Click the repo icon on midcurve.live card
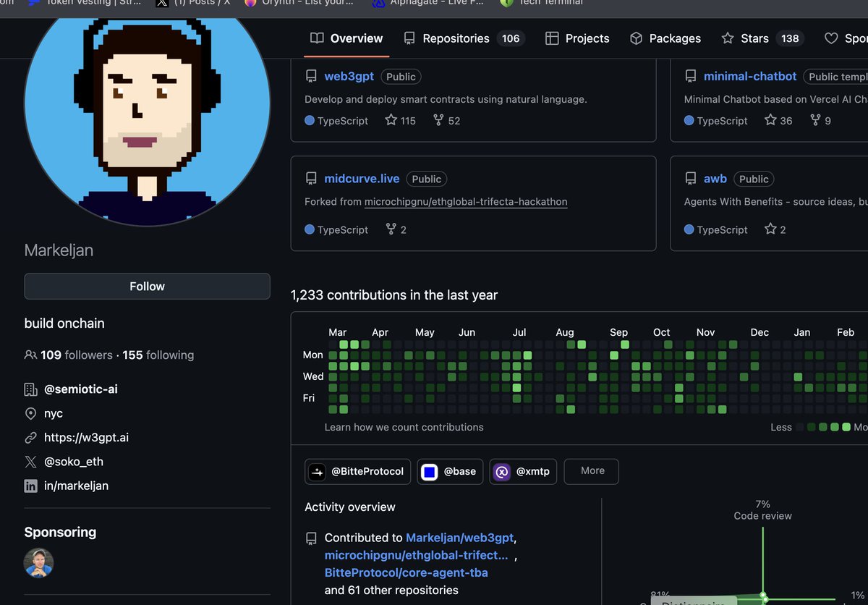Screen dimensions: 868x605 311,179
